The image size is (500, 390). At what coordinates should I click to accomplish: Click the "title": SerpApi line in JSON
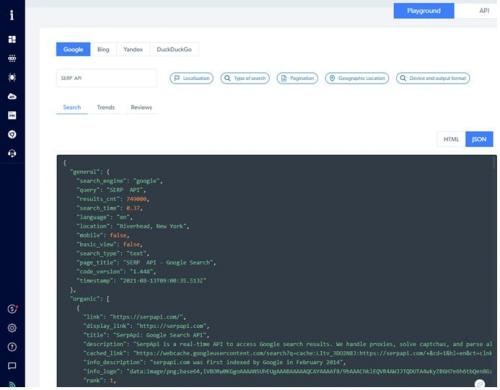[146, 335]
